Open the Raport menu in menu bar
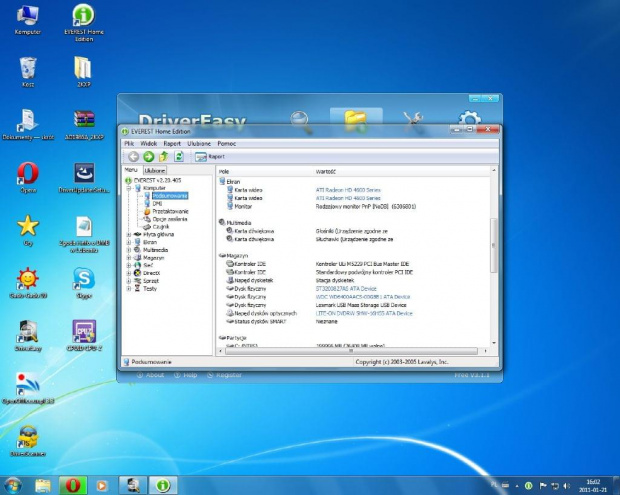The height and width of the screenshot is (495, 620). [x=172, y=144]
